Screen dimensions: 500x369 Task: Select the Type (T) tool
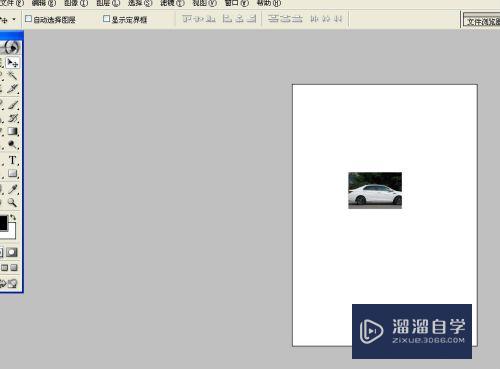click(x=13, y=160)
